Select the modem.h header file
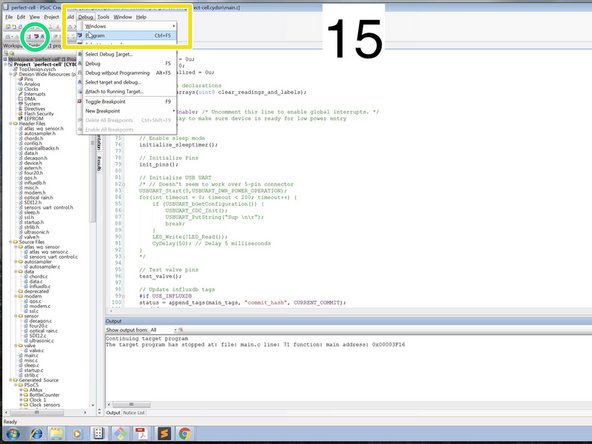592x444 pixels. [x=34, y=193]
